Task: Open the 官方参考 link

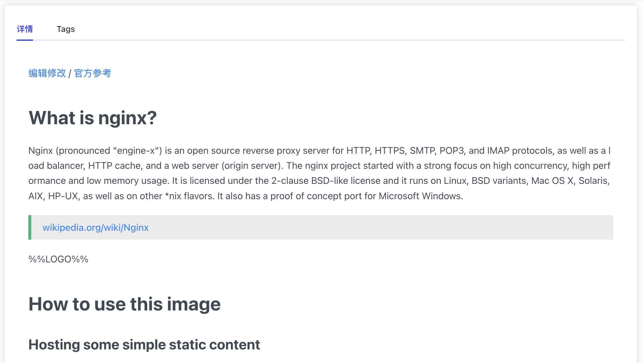Action: pyautogui.click(x=92, y=73)
